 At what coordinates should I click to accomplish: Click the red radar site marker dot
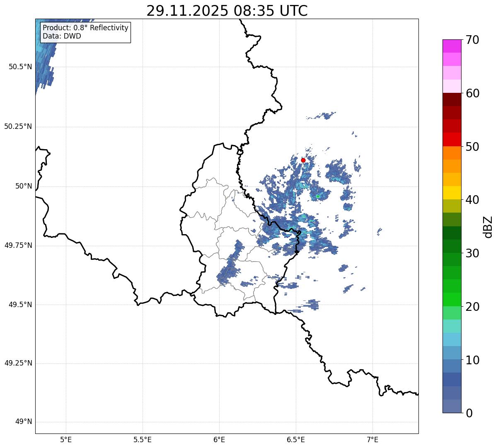[303, 160]
